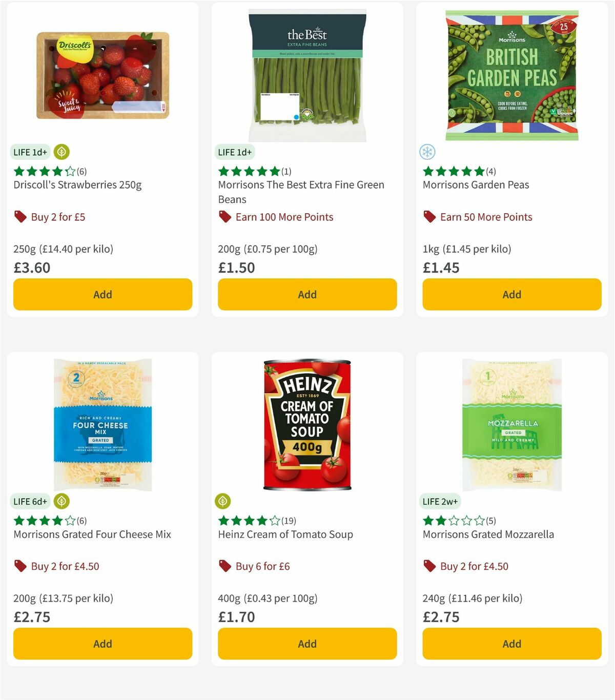
Task: Add Driscoll's Strawberries to basket
Action: click(102, 294)
